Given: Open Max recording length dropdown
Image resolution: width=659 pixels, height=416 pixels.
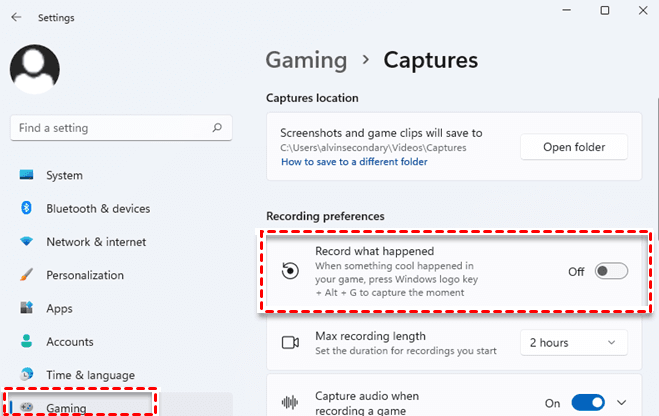Looking at the screenshot, I should point(573,343).
